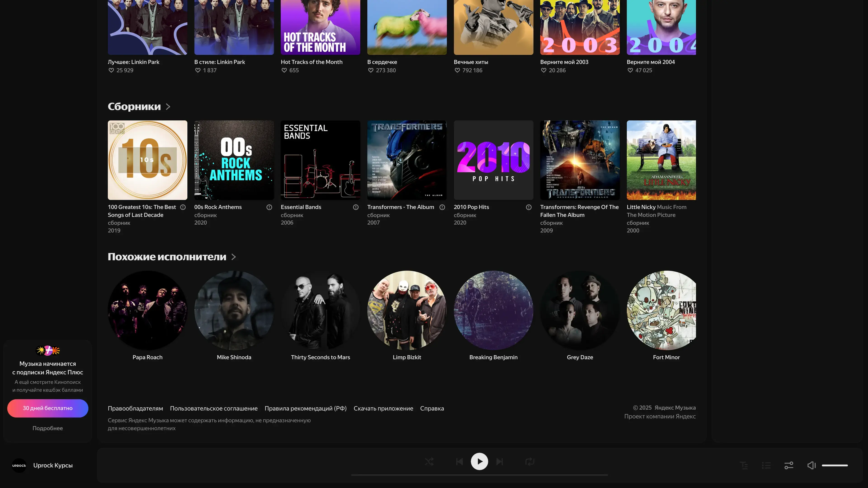Like the Вечные хиты playlist heart
The height and width of the screenshot is (488, 868).
pos(457,70)
